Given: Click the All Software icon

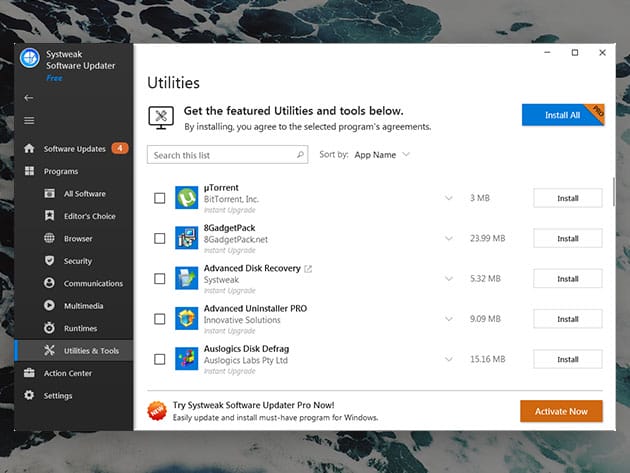Looking at the screenshot, I should point(49,193).
